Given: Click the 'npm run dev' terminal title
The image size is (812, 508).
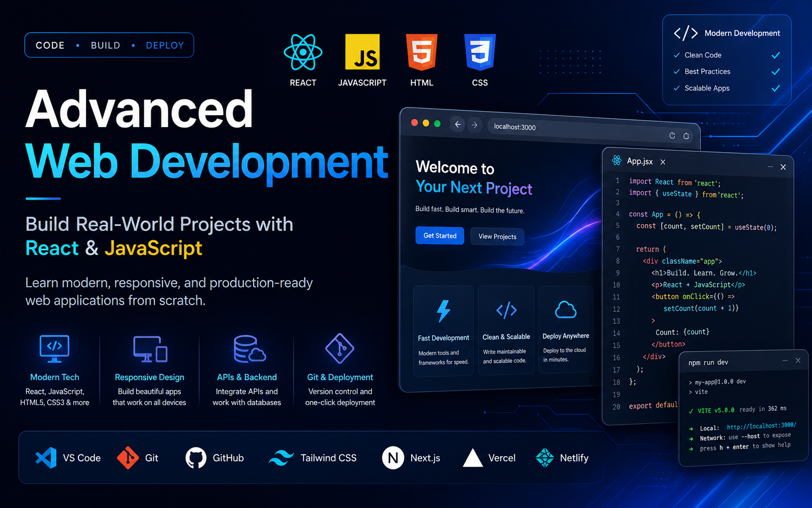Looking at the screenshot, I should point(708,363).
